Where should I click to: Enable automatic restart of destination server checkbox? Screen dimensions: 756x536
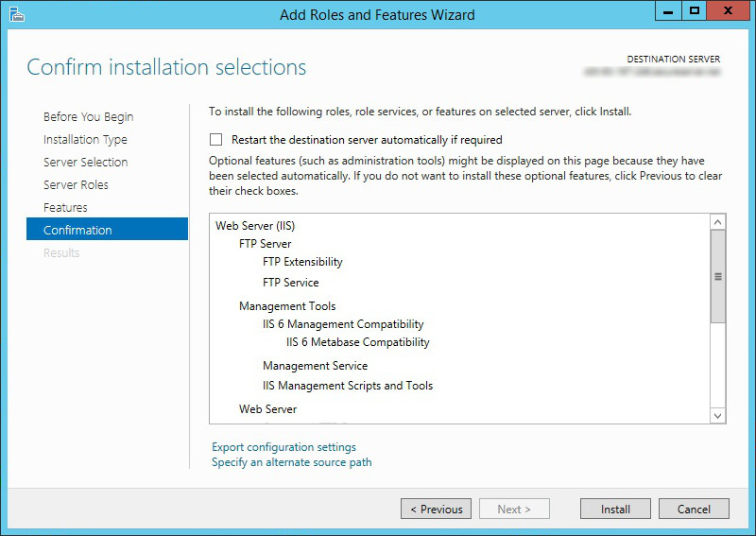coord(216,139)
